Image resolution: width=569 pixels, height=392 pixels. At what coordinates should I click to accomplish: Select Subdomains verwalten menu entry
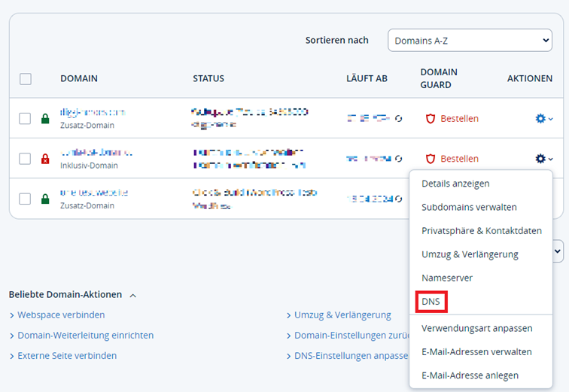click(x=469, y=207)
